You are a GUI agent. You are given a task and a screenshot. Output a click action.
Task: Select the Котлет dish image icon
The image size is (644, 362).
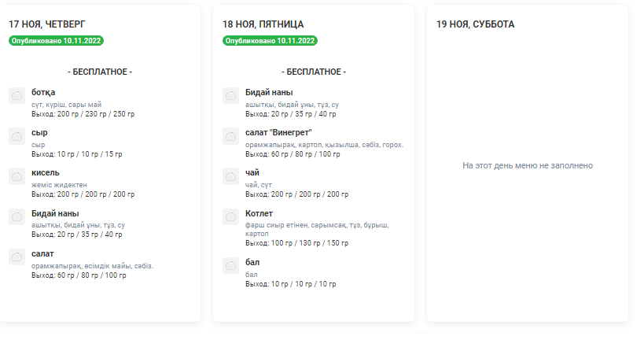(x=230, y=217)
